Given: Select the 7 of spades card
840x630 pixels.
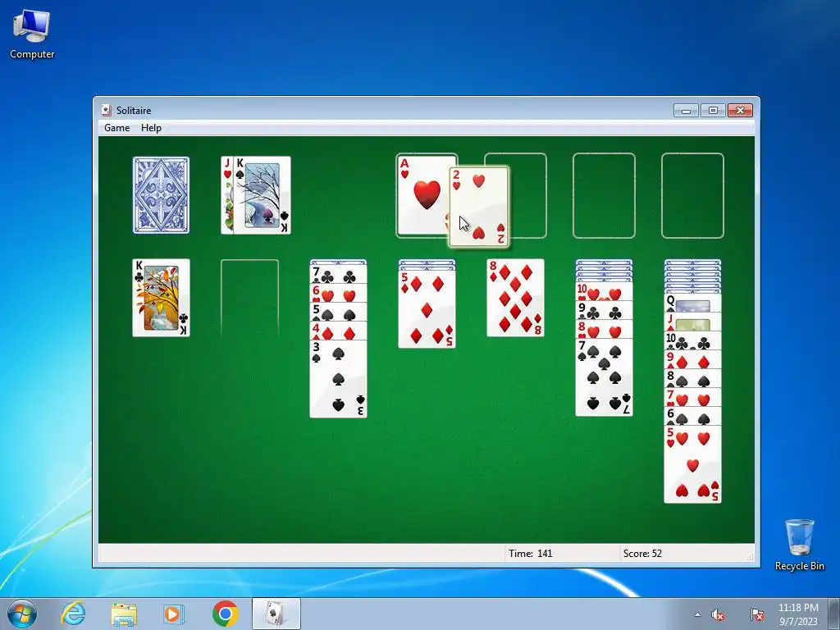Looking at the screenshot, I should click(x=604, y=377).
